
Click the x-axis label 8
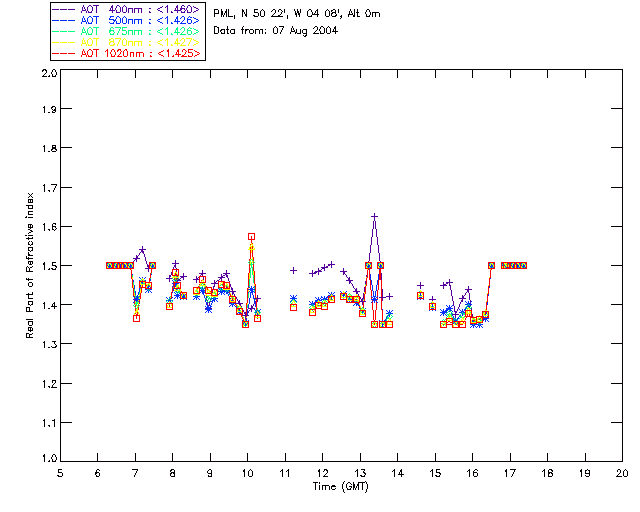click(173, 473)
